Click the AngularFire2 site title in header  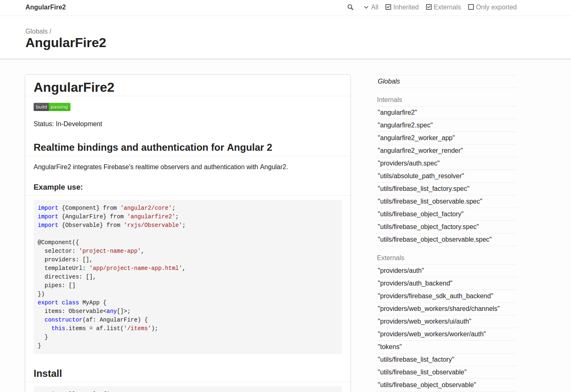(45, 7)
